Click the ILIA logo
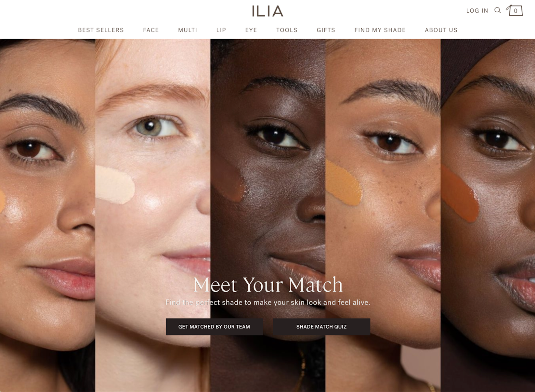The height and width of the screenshot is (392, 535). [x=267, y=11]
